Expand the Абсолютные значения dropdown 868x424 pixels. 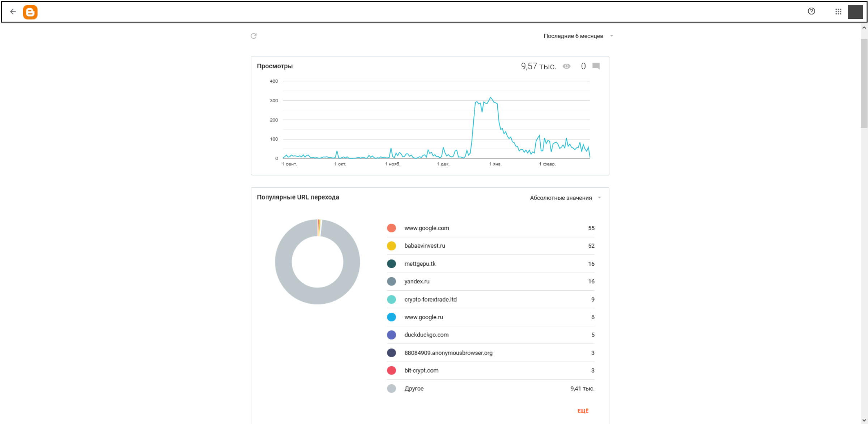coord(561,198)
